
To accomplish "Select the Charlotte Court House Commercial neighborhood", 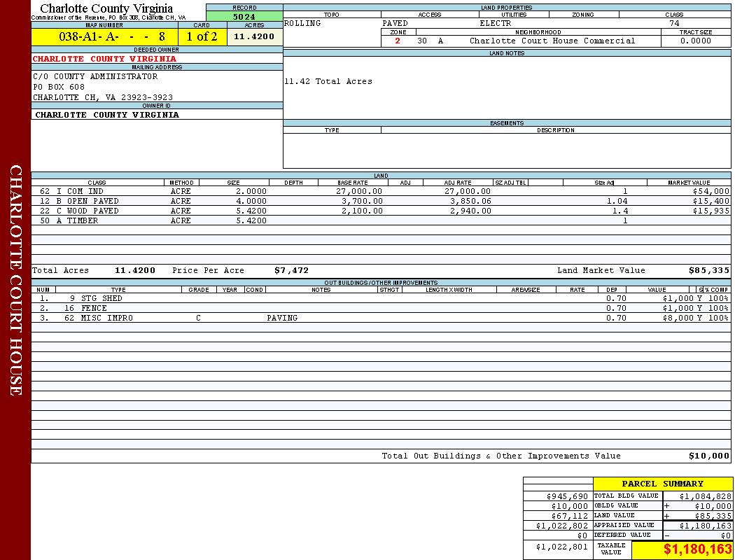I will [552, 41].
